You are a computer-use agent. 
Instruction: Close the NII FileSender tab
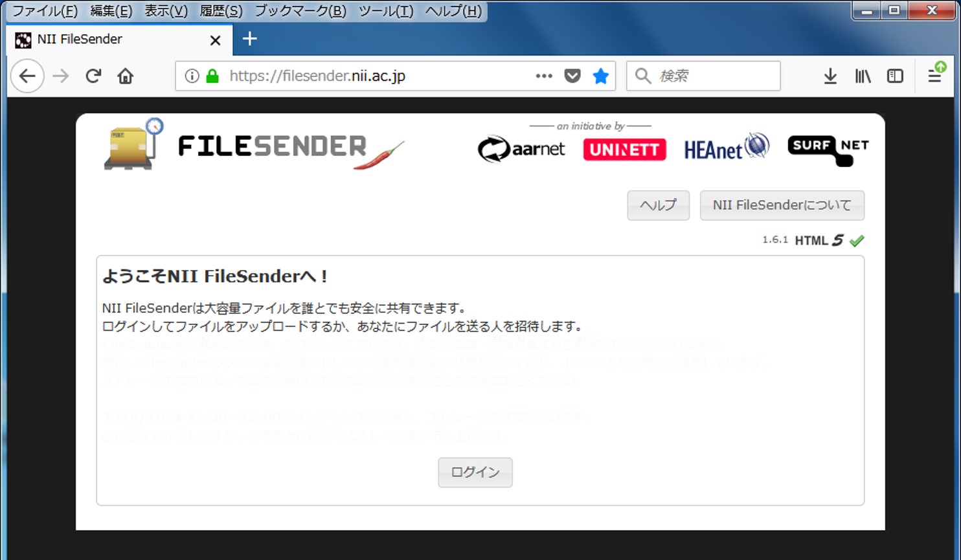pyautogui.click(x=216, y=40)
